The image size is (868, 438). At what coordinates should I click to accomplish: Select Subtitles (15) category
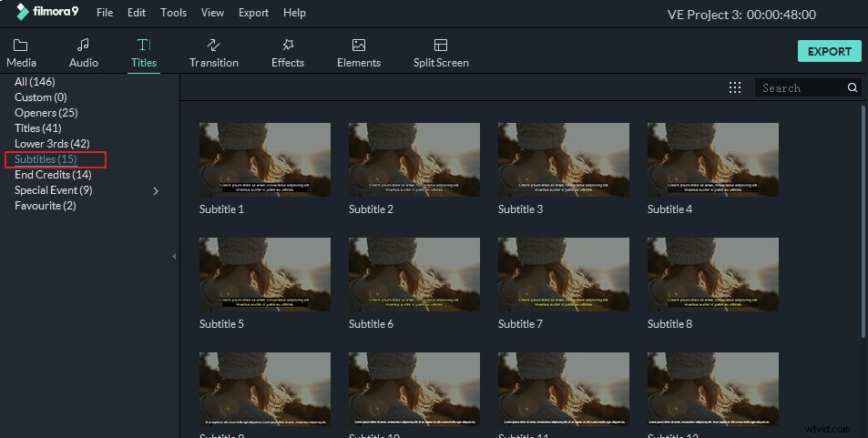46,159
